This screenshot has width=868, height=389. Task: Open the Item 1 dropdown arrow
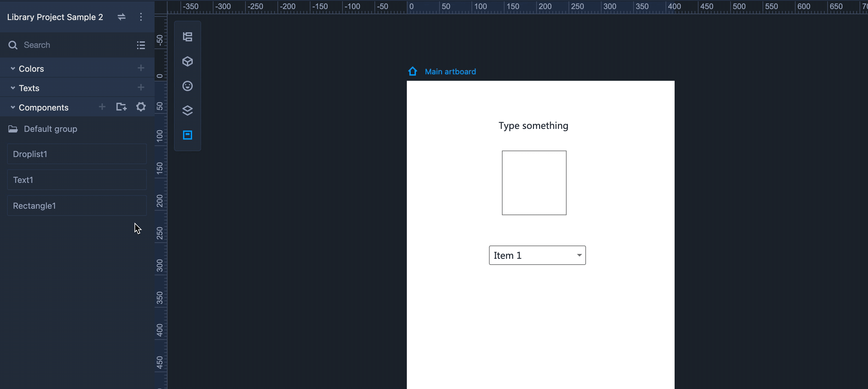pyautogui.click(x=579, y=255)
